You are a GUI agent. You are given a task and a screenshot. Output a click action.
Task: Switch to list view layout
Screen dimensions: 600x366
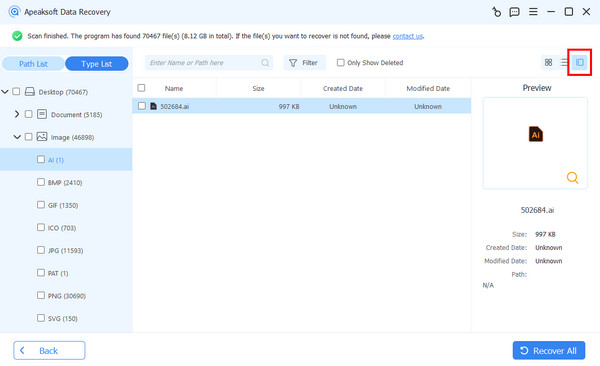(564, 62)
